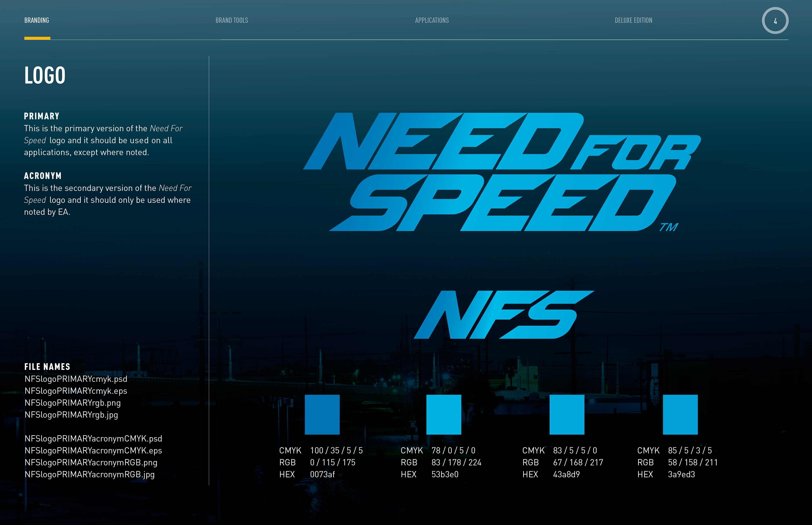Open the DELUXE EDITION tab
This screenshot has width=812, height=525.
click(x=634, y=20)
